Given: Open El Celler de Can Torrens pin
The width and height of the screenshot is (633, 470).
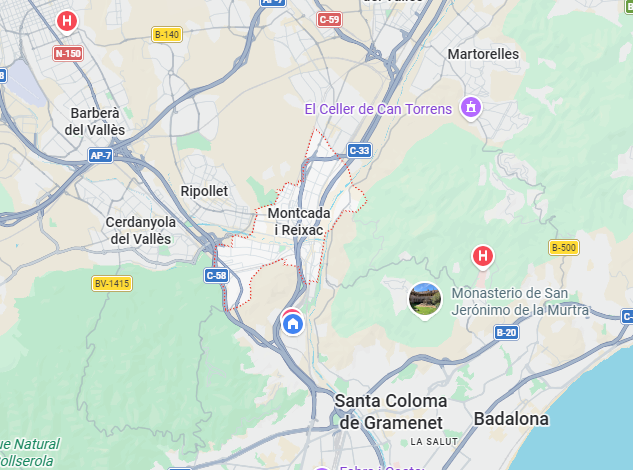Looking at the screenshot, I should click(471, 108).
